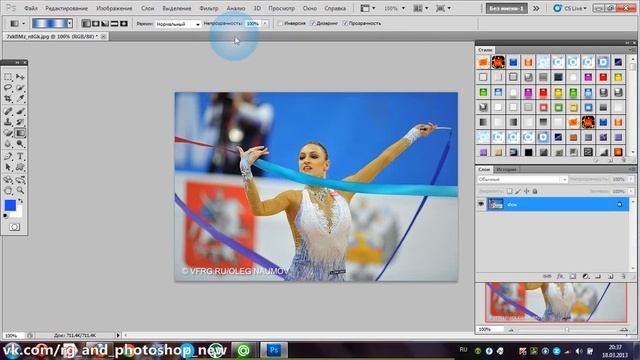Create a new layer button
This screenshot has width=640, height=360.
611,277
